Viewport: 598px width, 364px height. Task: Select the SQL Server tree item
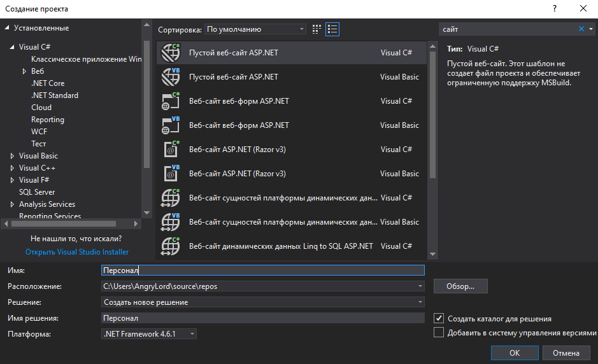point(37,192)
